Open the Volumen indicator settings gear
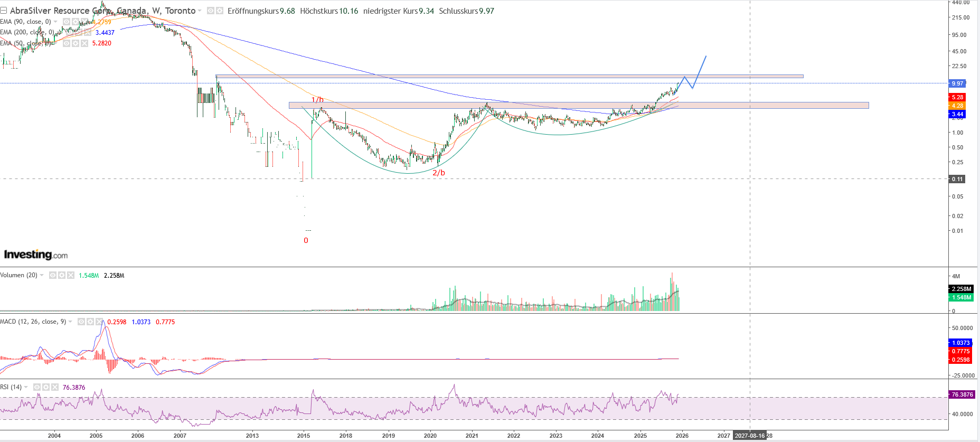Viewport: 980px width, 442px height. point(62,275)
